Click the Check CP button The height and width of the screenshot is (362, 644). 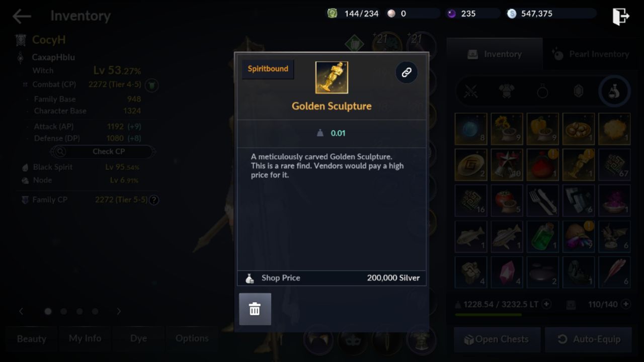coord(103,151)
